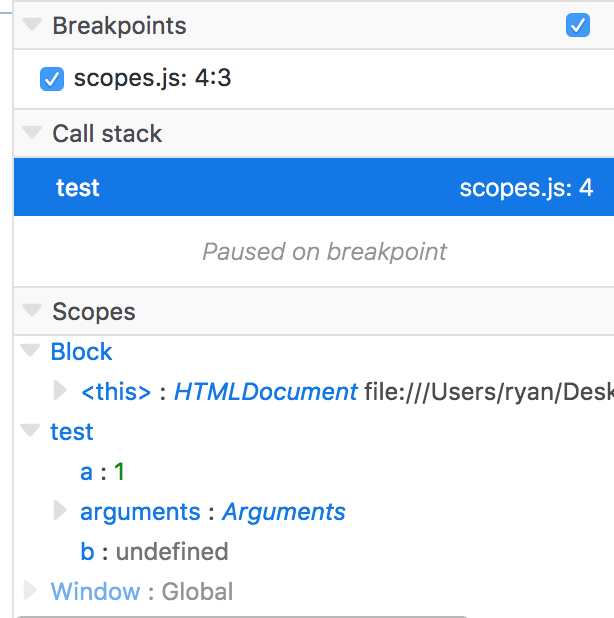This screenshot has width=614, height=618.
Task: Expand the arguments object arrow
Action: 61,512
